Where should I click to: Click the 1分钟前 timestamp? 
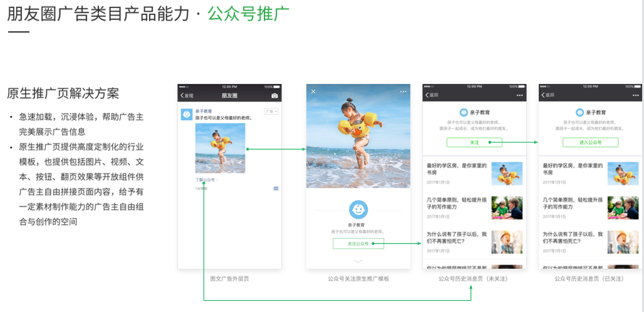(x=201, y=189)
